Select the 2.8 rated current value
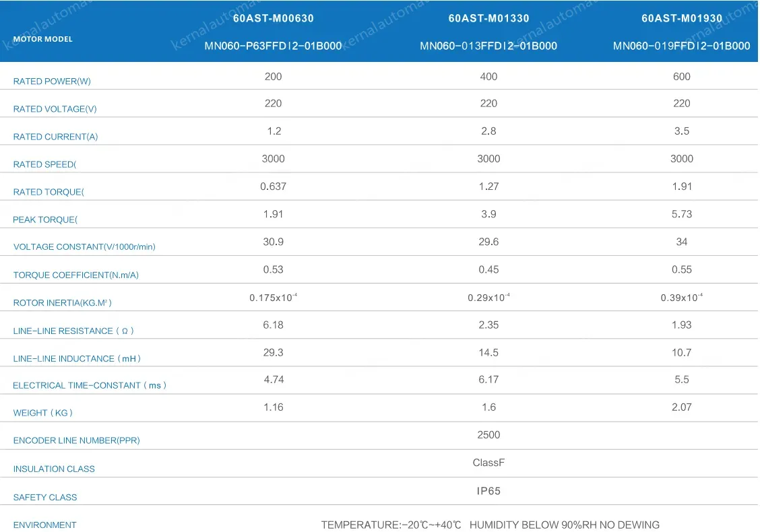Image resolution: width=760 pixels, height=532 pixels. [x=488, y=131]
